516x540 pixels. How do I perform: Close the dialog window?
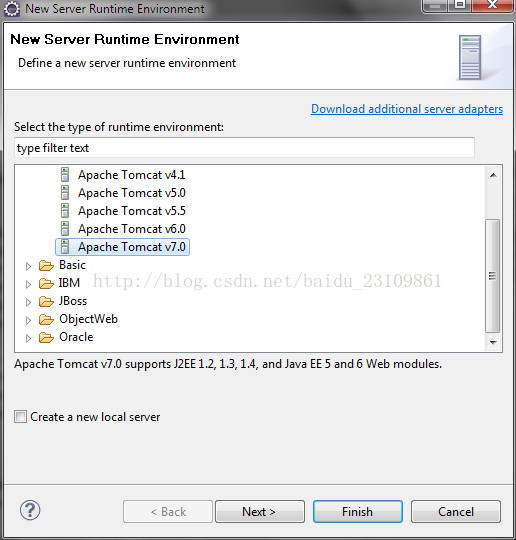[493, 5]
